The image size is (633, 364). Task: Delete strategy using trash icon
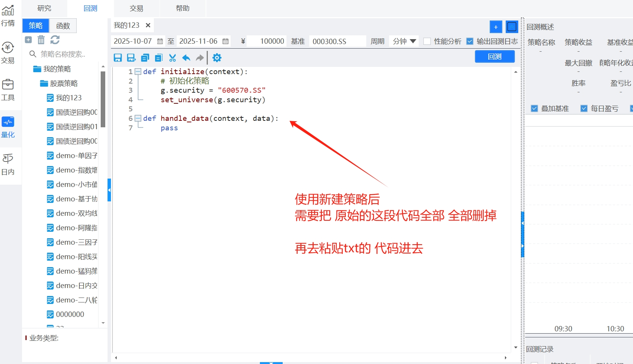pyautogui.click(x=41, y=40)
